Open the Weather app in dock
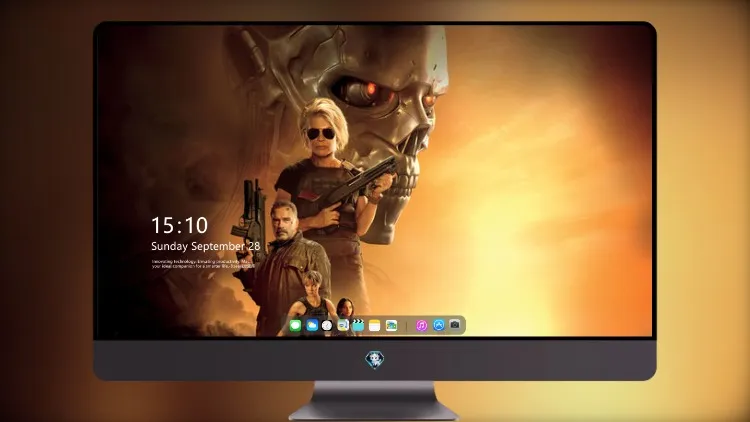The image size is (750, 422). pos(312,325)
